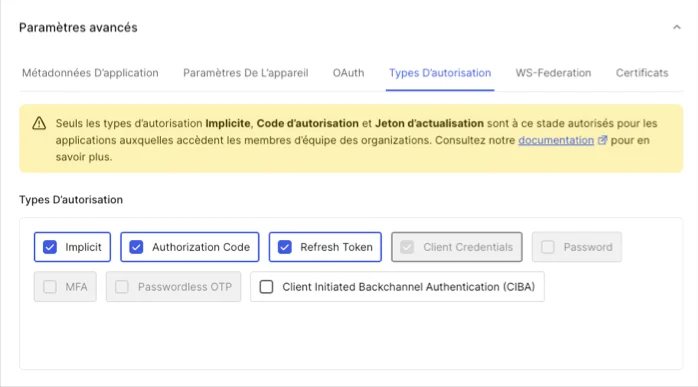Click the bold Code d'autorisation text
The image size is (698, 387).
[308, 123]
